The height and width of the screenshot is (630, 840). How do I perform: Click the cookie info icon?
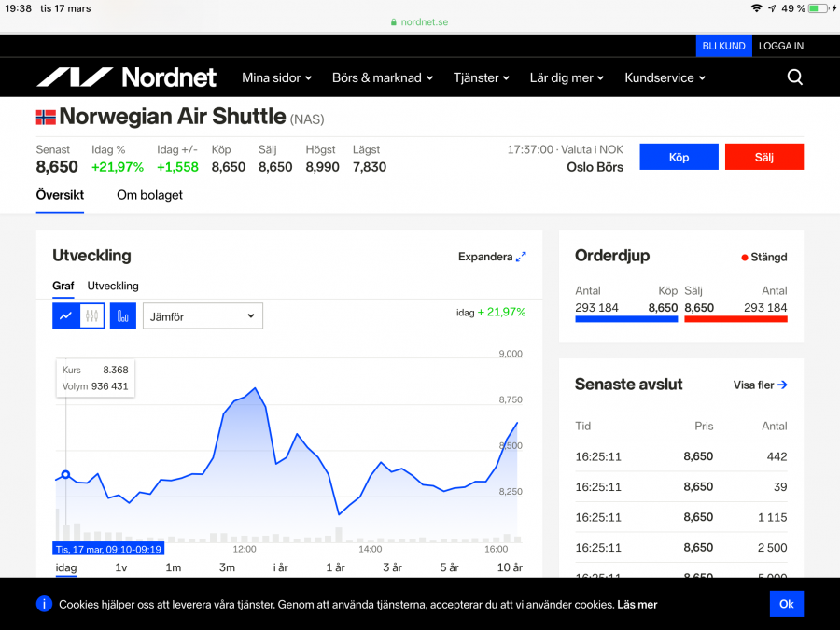[44, 604]
